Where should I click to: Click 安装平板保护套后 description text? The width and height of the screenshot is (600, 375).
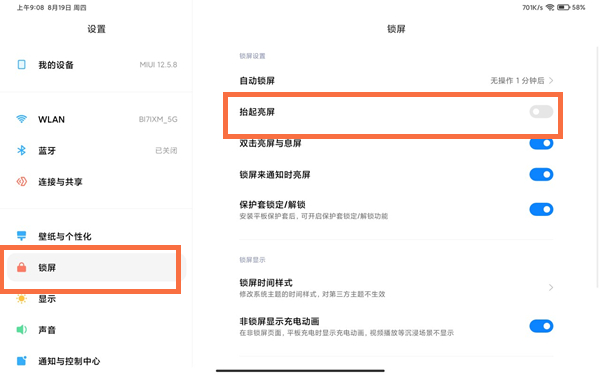[x=313, y=216]
